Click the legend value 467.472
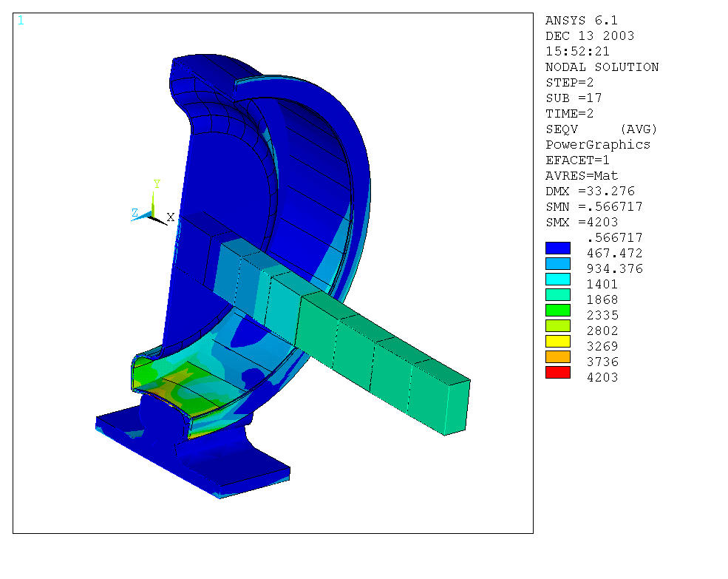 (x=614, y=253)
